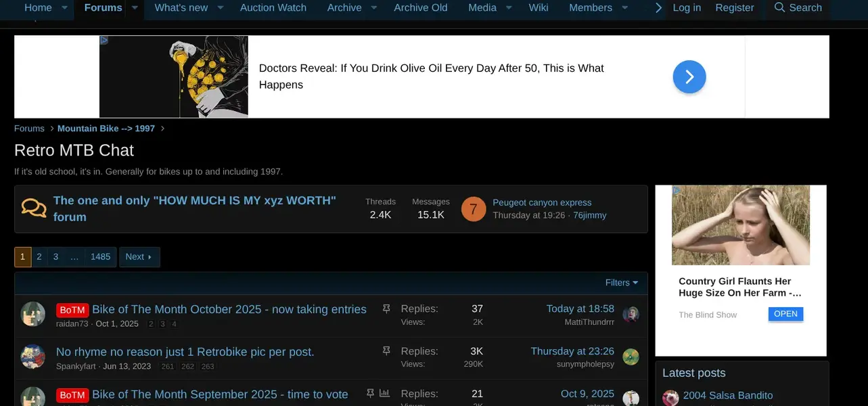Image resolution: width=868 pixels, height=406 pixels.
Task: Open the Filters dropdown
Action: [621, 283]
